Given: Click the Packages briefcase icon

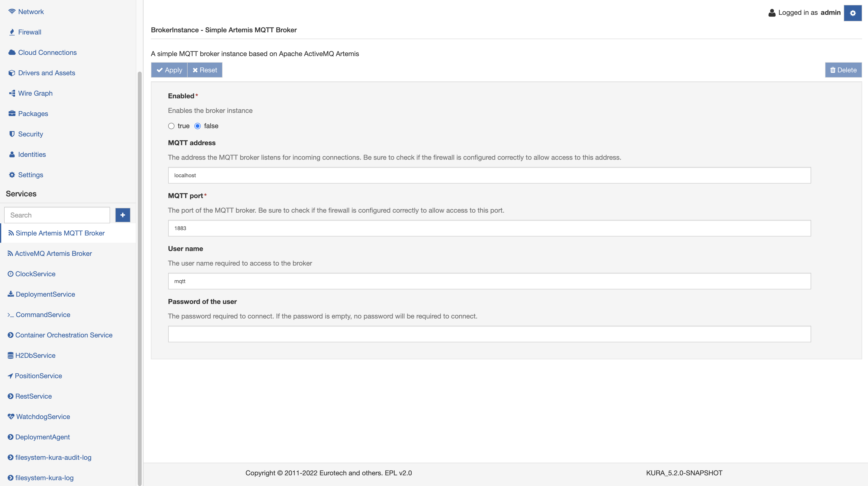Looking at the screenshot, I should [x=12, y=113].
